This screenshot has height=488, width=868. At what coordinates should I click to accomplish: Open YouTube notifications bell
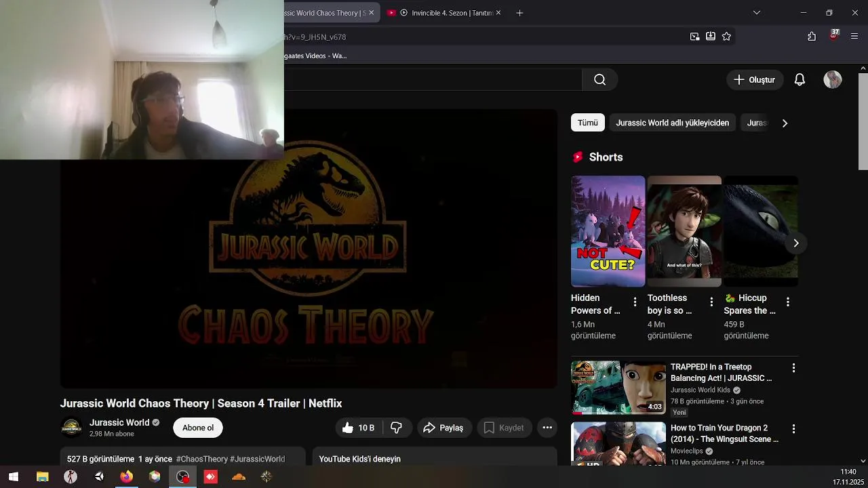pyautogui.click(x=800, y=79)
